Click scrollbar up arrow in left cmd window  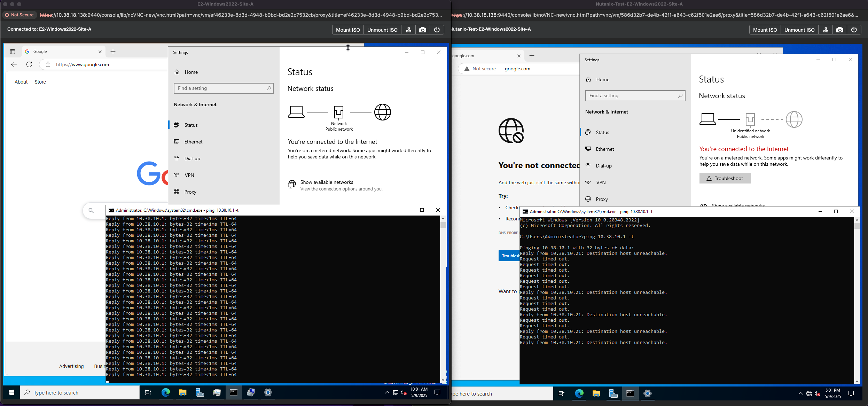pos(443,219)
